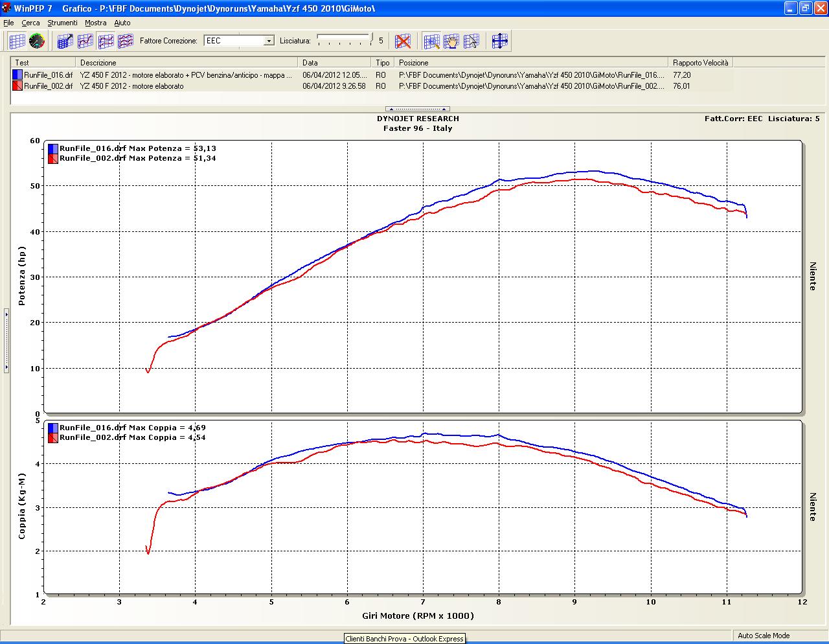Open the Fattore Correzione EEC dropdown
Screen dimensions: 829x644
(269, 41)
